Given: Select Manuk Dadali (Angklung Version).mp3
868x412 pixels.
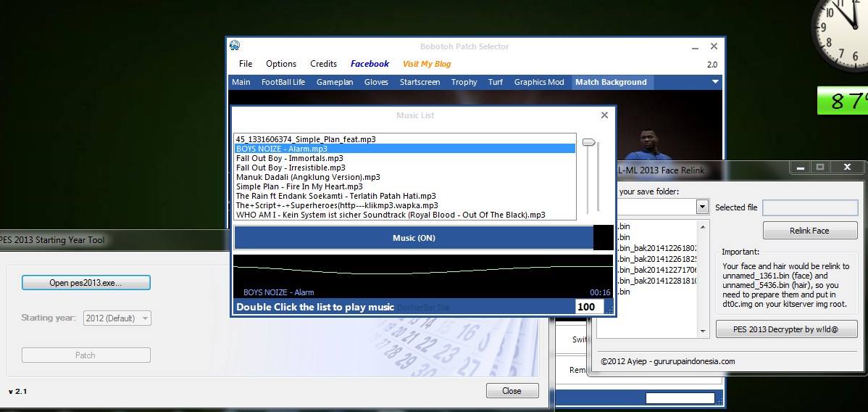Looking at the screenshot, I should click(405, 177).
